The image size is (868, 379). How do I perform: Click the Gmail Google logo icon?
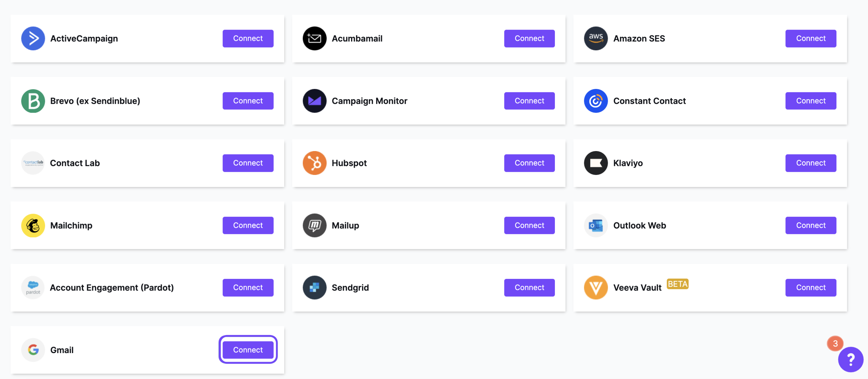[x=33, y=350]
